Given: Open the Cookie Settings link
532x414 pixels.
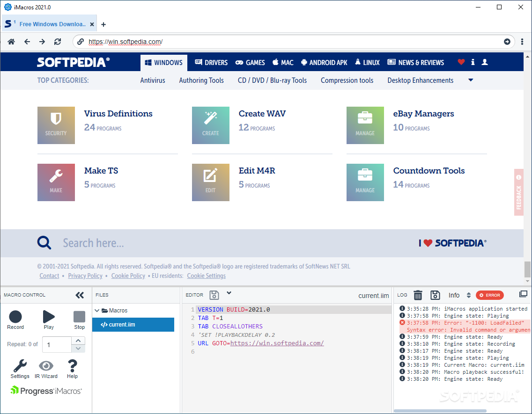Looking at the screenshot, I should coord(206,276).
